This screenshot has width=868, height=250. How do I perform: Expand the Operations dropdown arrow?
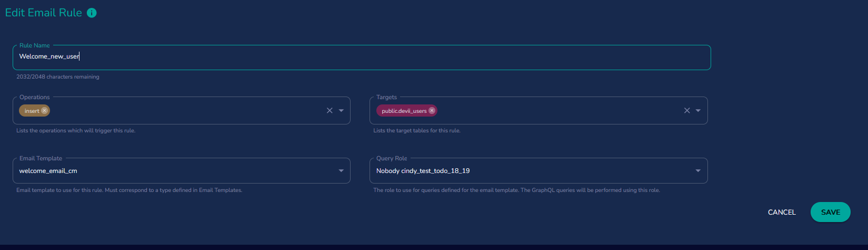[x=341, y=111]
